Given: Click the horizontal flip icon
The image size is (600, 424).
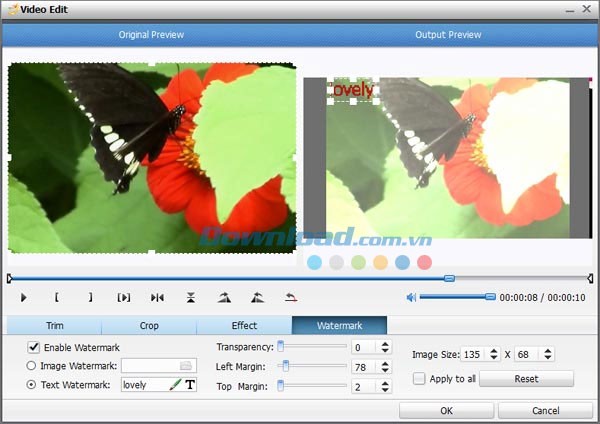Looking at the screenshot, I should click(157, 297).
